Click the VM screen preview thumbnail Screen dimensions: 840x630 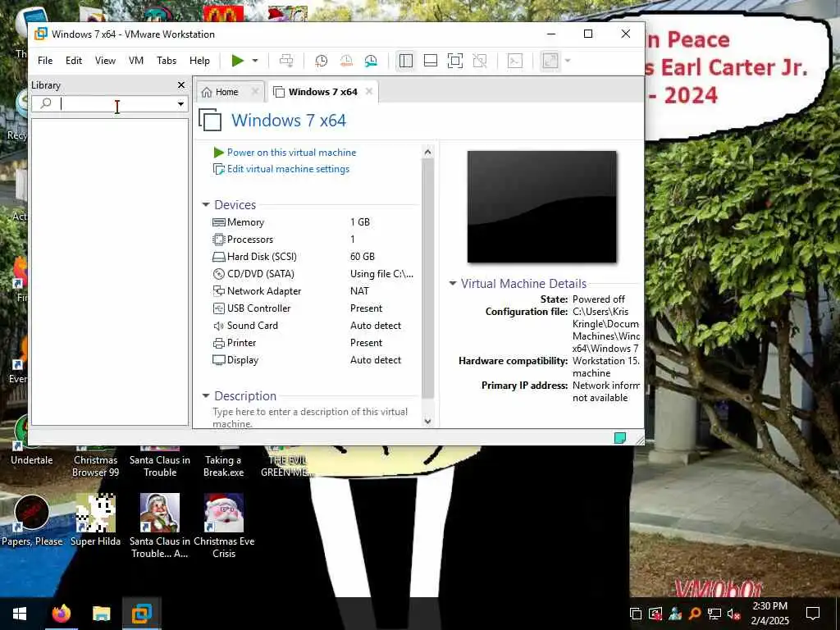tap(541, 207)
